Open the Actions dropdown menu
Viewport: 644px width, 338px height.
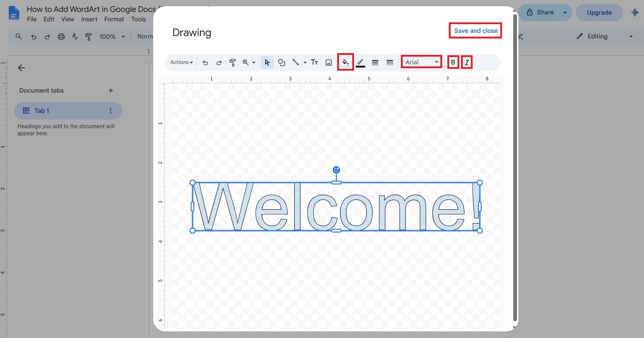click(182, 62)
